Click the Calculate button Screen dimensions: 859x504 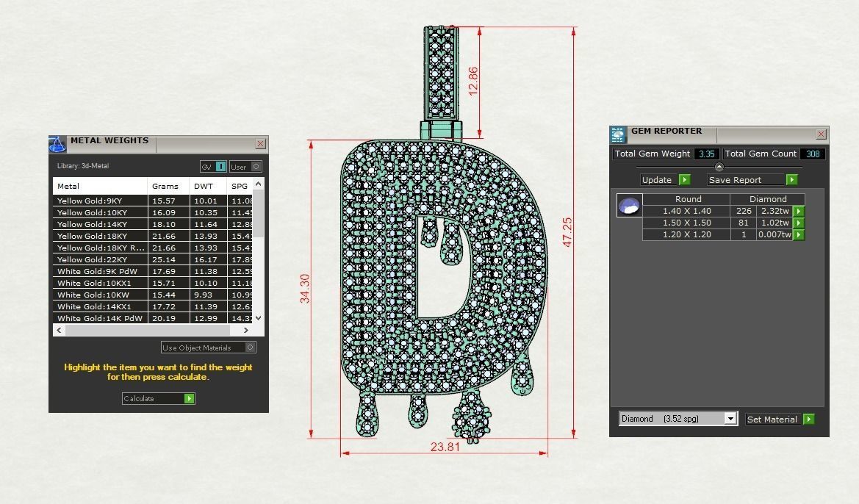point(158,399)
